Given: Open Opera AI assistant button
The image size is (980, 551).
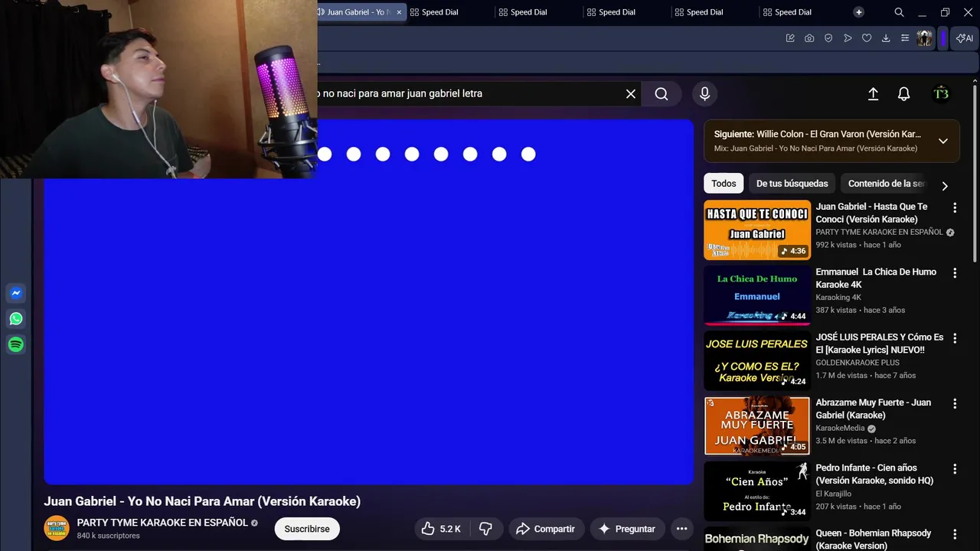Looking at the screenshot, I should [x=965, y=38].
